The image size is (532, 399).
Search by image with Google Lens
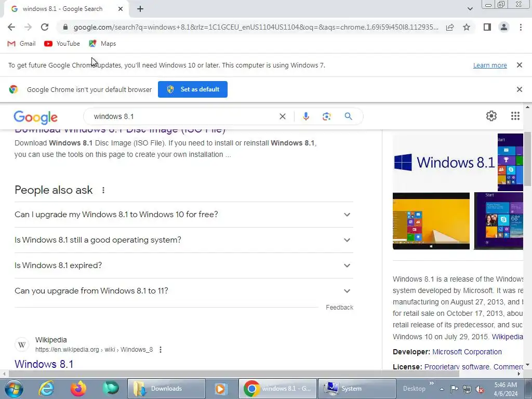326,116
